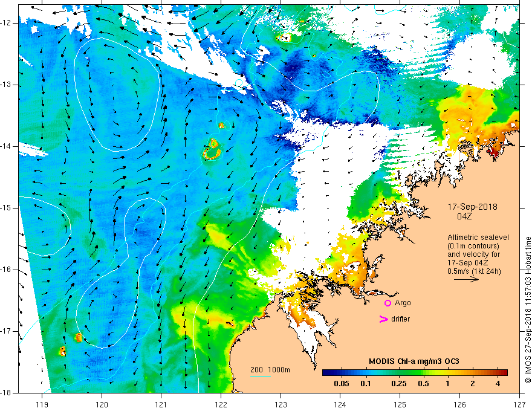This screenshot has height=411, width=532.
Task: Click the magenta Argo circle legend symbol
Action: coord(388,303)
